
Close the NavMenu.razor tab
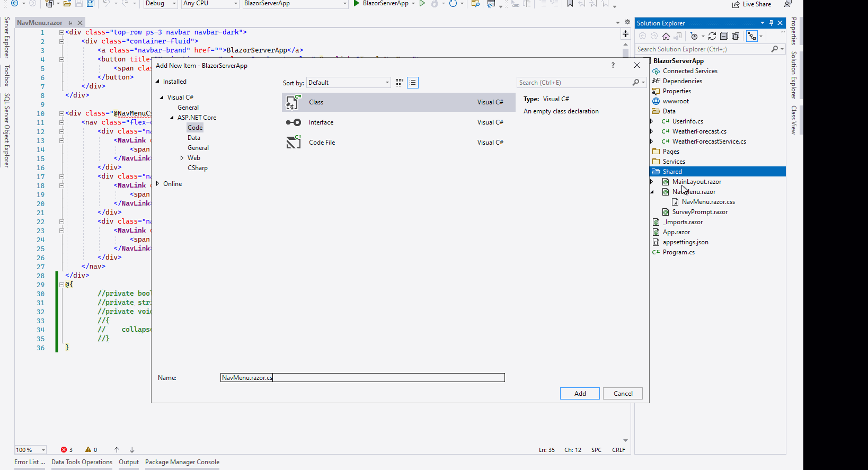[80, 23]
